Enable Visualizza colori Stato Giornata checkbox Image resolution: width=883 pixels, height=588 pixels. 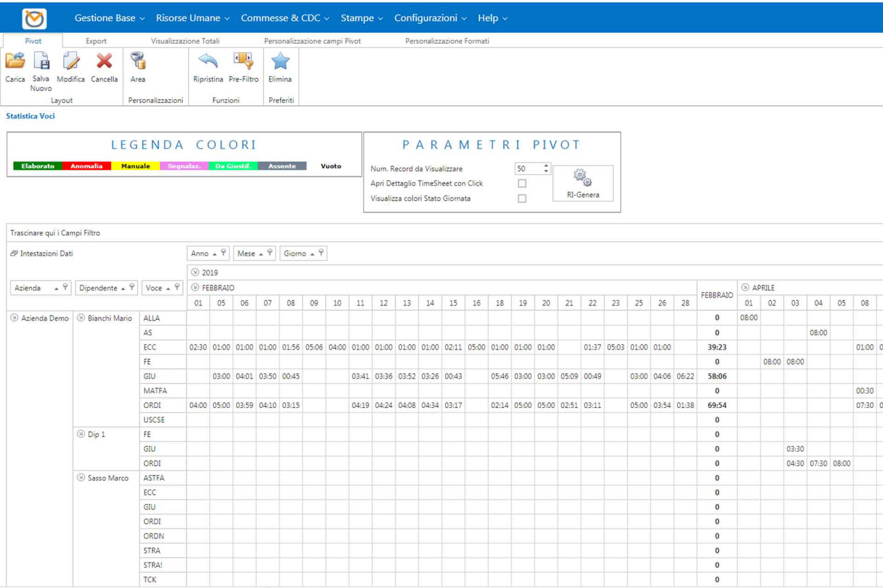(x=522, y=198)
